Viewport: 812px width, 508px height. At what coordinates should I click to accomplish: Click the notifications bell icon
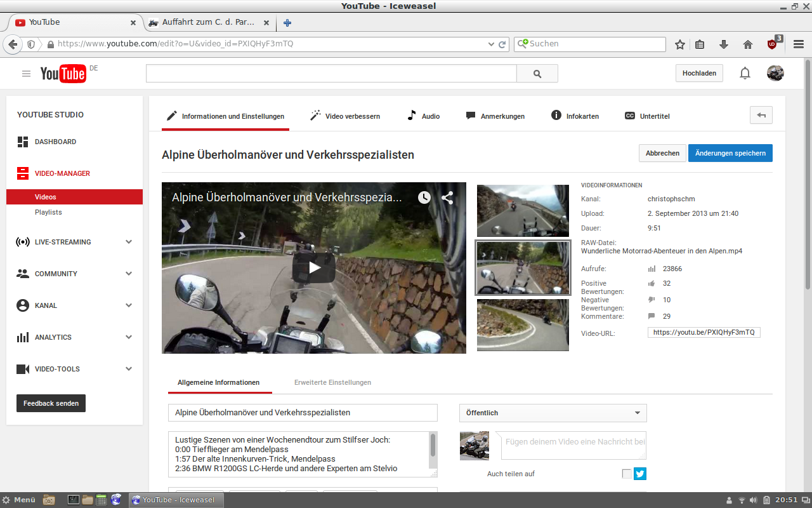[745, 74]
